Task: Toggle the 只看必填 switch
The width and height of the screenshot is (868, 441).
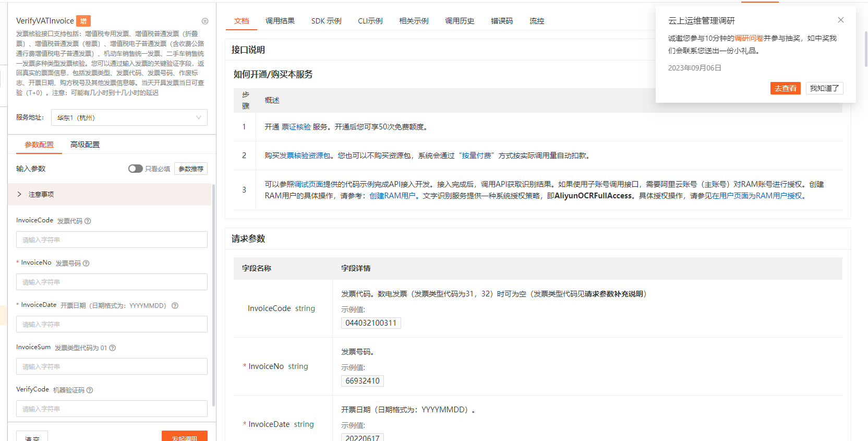Action: pyautogui.click(x=136, y=169)
